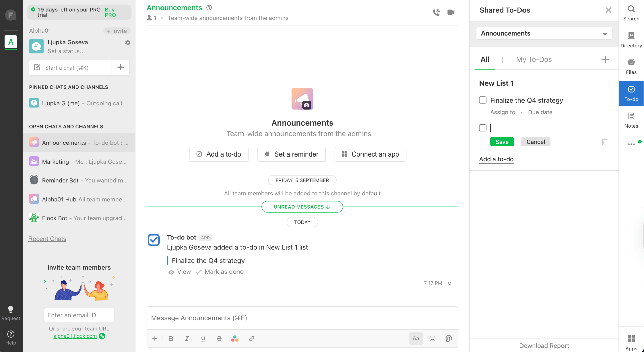Screen dimensions: 644x352
Task: Open pinned Ljupka G (me) chat
Action: coord(79,103)
